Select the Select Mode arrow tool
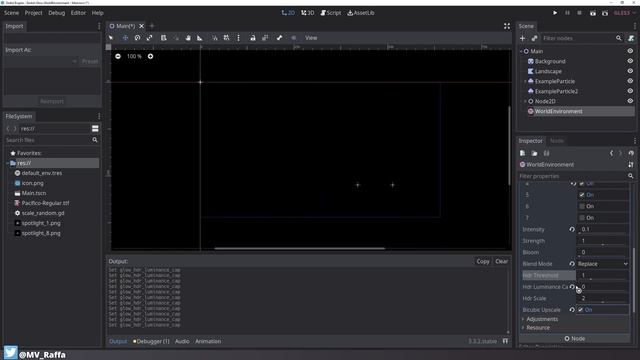Viewport: 640px width, 360px height. tap(111, 38)
